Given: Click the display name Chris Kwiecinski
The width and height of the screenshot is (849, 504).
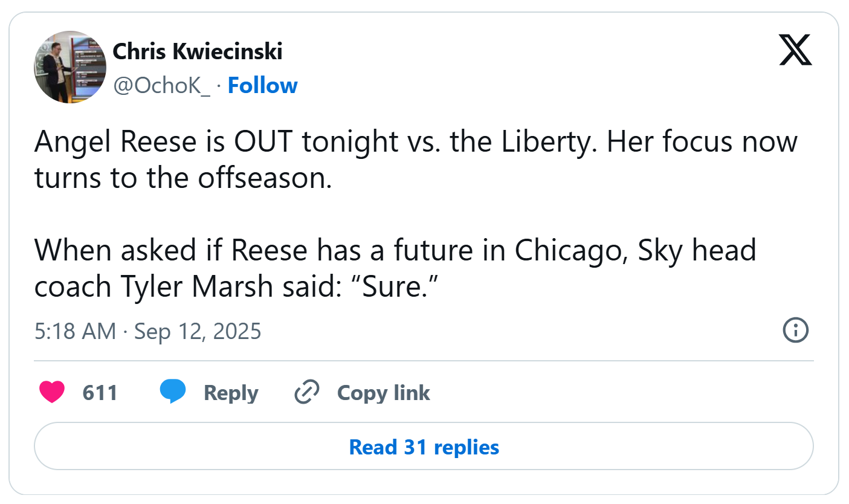Looking at the screenshot, I should [198, 52].
